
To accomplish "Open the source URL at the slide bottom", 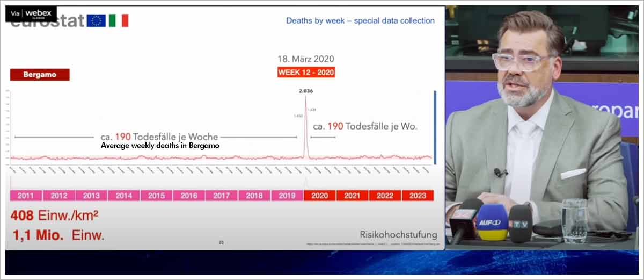I will point(370,245).
